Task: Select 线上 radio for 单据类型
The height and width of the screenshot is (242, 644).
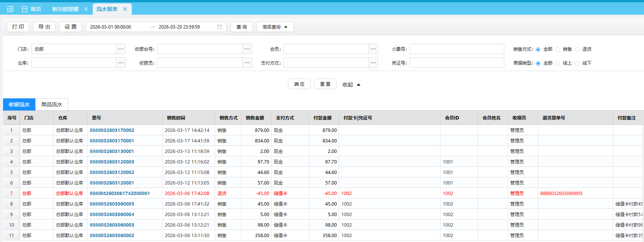Action: [x=558, y=64]
